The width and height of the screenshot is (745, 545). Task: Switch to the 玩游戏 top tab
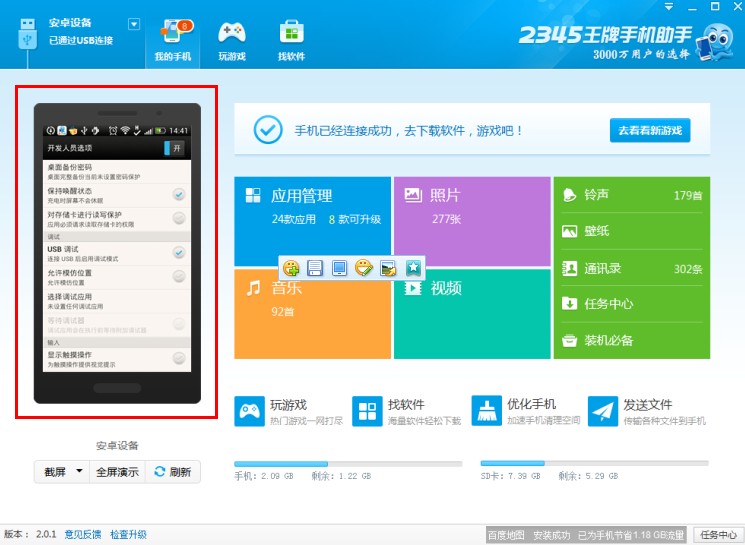pos(232,41)
